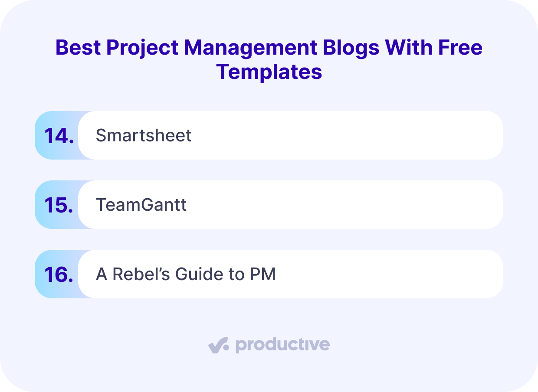Choose A Rebel's Guide to PM
538x392 pixels.
point(186,274)
